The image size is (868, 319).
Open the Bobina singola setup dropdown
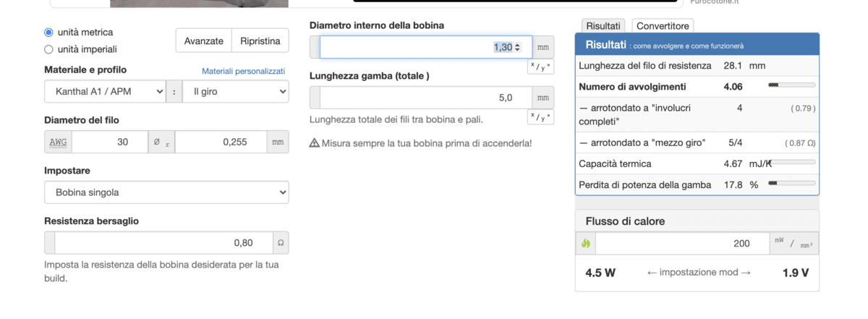pos(166,192)
